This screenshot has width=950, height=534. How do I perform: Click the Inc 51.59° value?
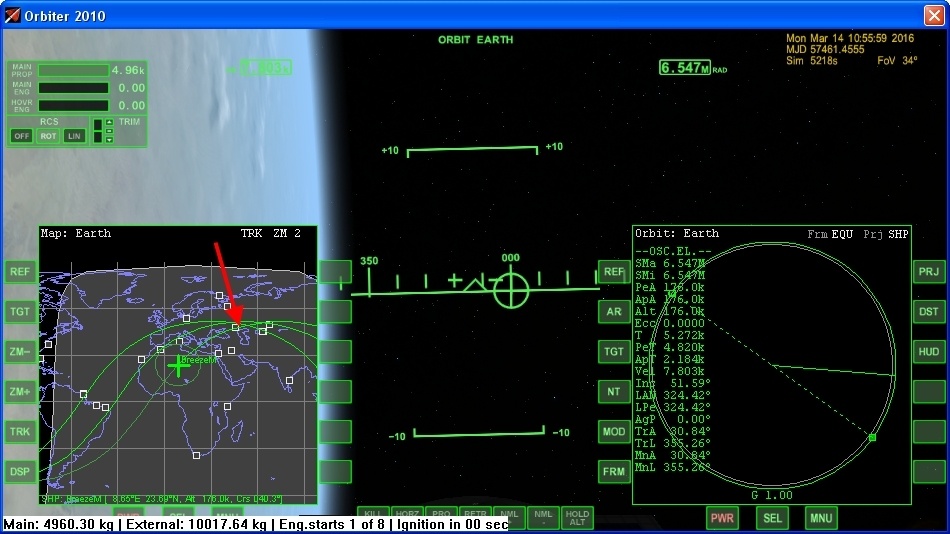690,383
